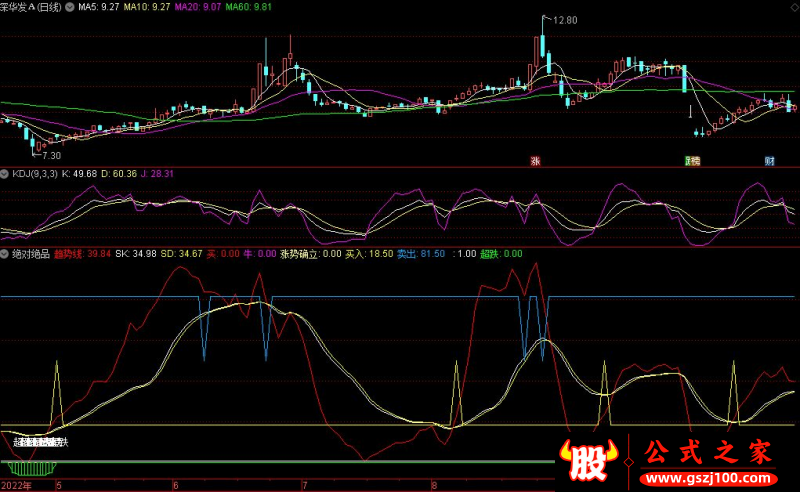Open the dropdown next to 深华发A (日线) title
The height and width of the screenshot is (492, 800).
(67, 6)
